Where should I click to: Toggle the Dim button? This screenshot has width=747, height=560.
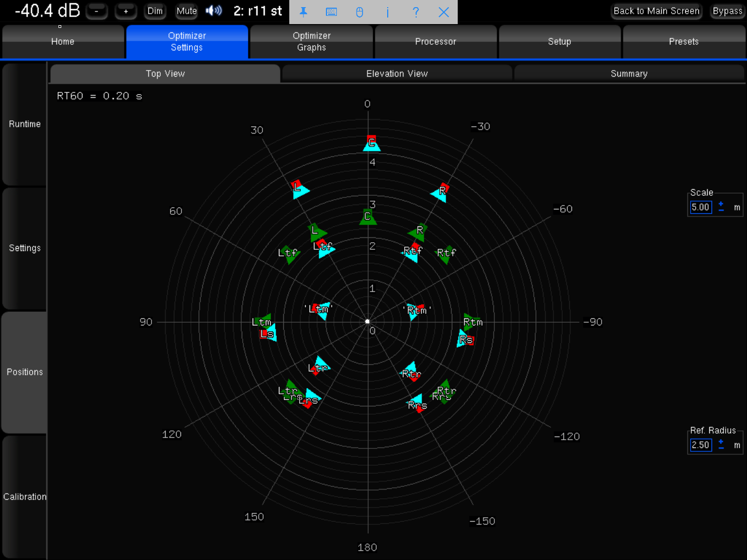[x=155, y=11]
